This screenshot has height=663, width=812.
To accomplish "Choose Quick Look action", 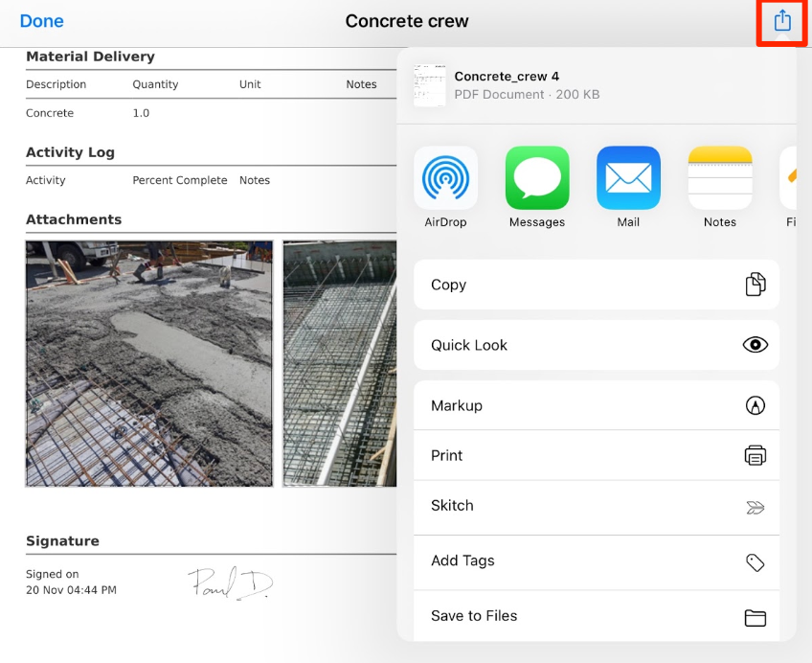I will [x=597, y=345].
